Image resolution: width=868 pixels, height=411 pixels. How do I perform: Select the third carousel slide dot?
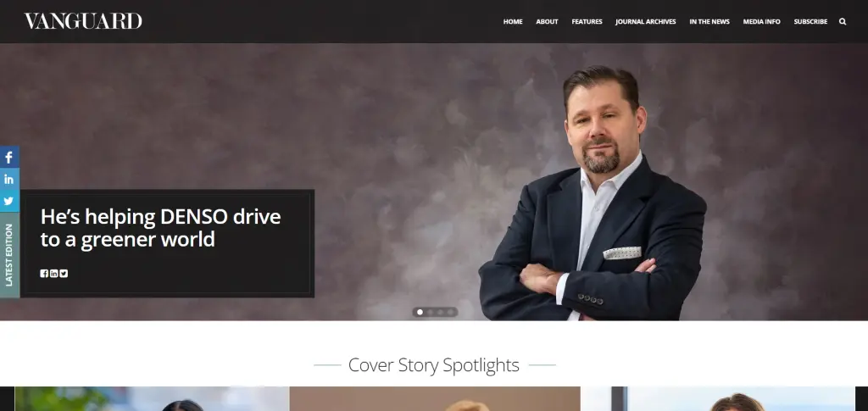(x=441, y=312)
